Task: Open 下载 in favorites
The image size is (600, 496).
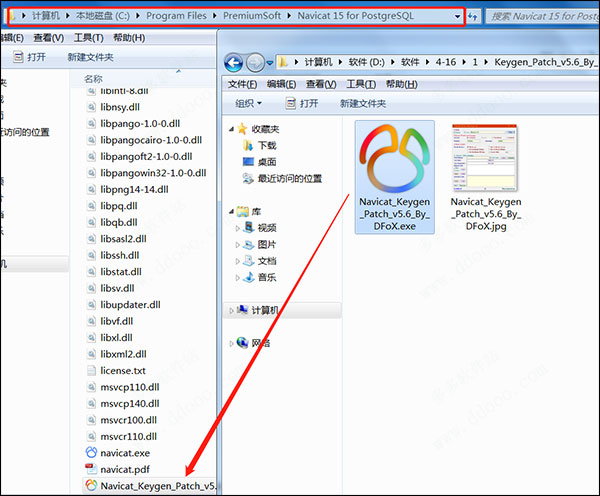Action: click(x=267, y=145)
